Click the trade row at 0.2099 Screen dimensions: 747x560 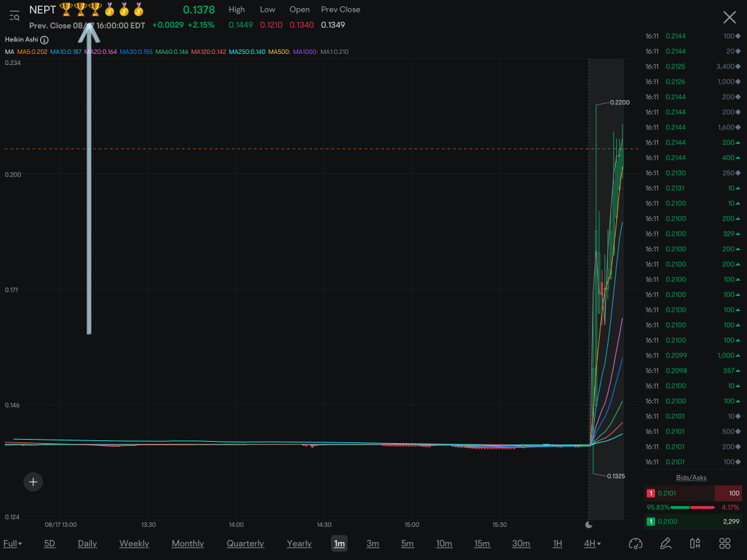[693, 356]
